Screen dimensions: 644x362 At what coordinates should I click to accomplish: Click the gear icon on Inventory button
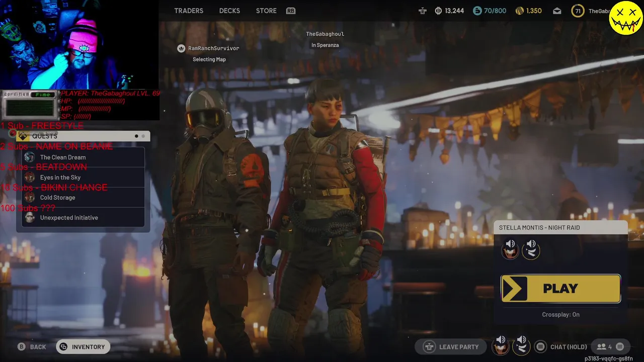coord(63,347)
